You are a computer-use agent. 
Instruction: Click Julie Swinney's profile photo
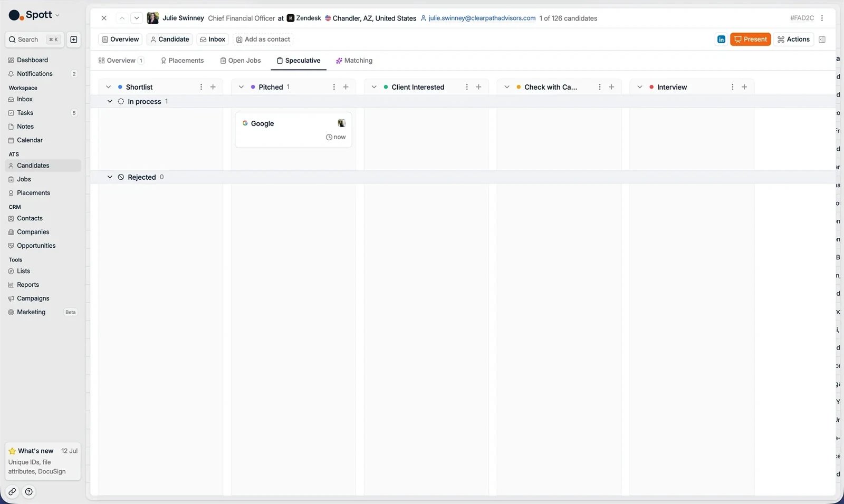(x=153, y=18)
